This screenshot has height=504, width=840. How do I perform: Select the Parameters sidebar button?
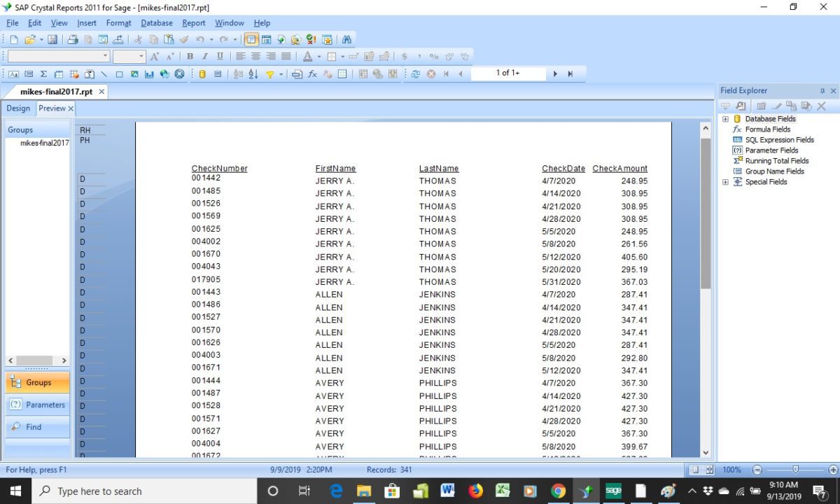[36, 404]
